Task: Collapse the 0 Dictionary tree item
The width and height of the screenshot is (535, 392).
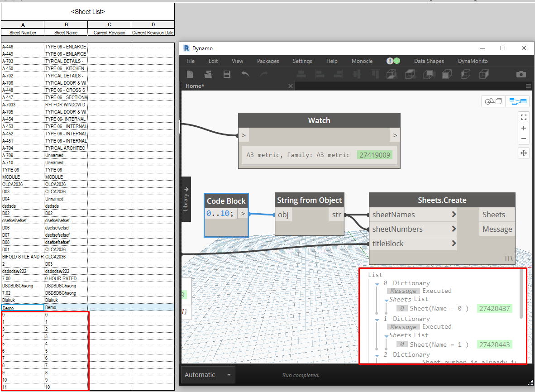Action: click(376, 283)
